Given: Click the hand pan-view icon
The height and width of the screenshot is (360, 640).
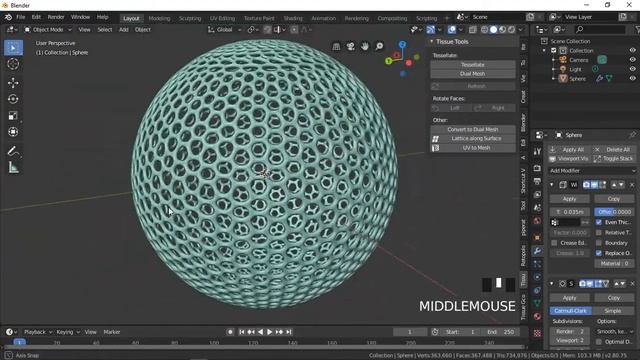Looking at the screenshot, I should [365, 47].
